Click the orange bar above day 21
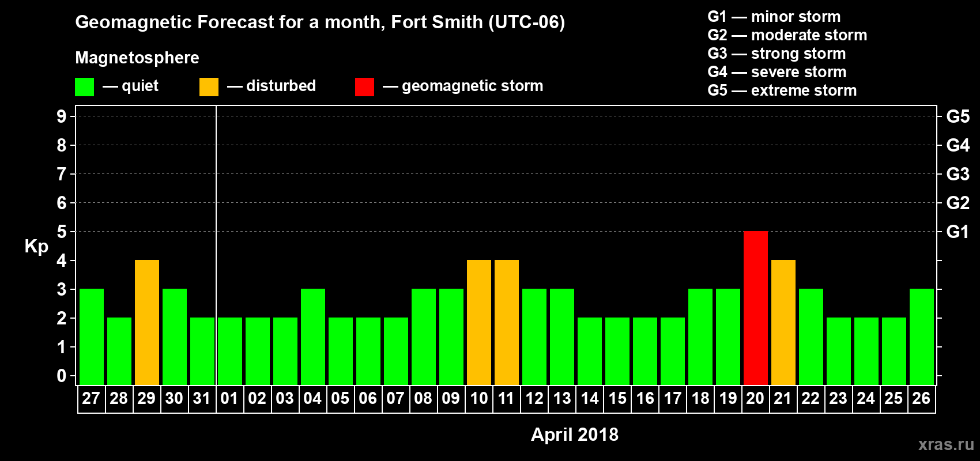This screenshot has height=461, width=980. point(783,322)
